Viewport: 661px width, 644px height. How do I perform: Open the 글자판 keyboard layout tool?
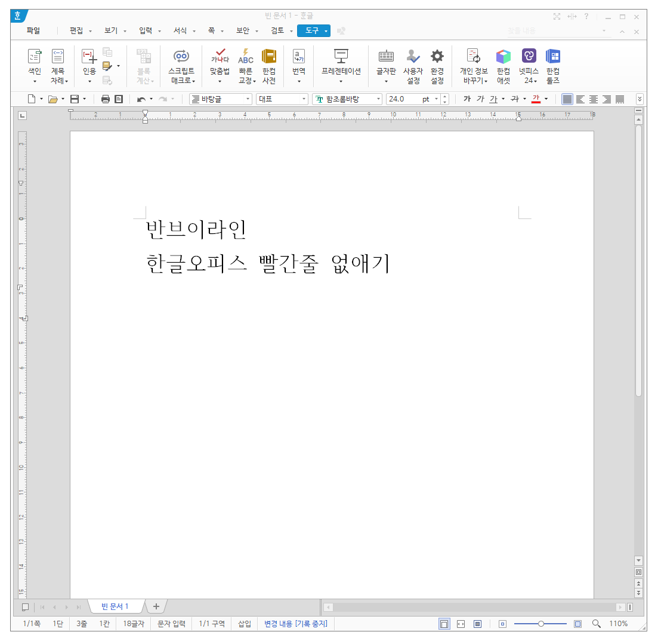tap(386, 66)
